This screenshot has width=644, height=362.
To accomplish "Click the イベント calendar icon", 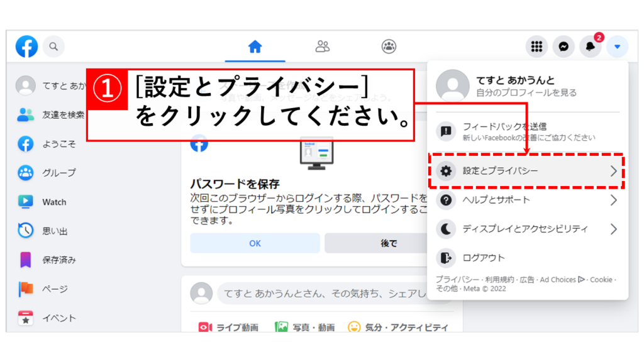I will point(25,317).
